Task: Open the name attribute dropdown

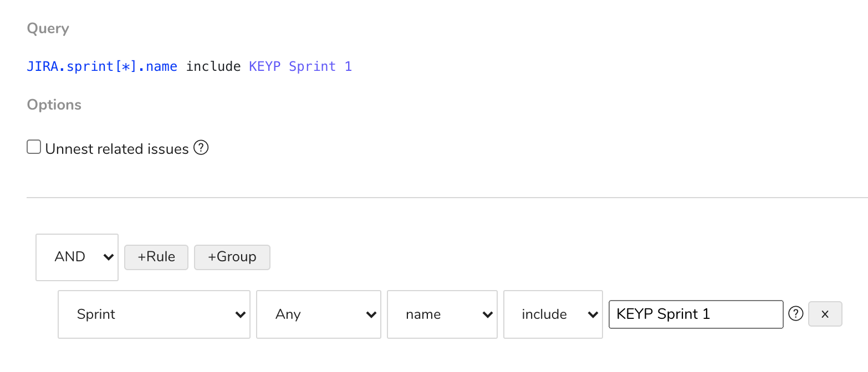Action: click(x=442, y=314)
